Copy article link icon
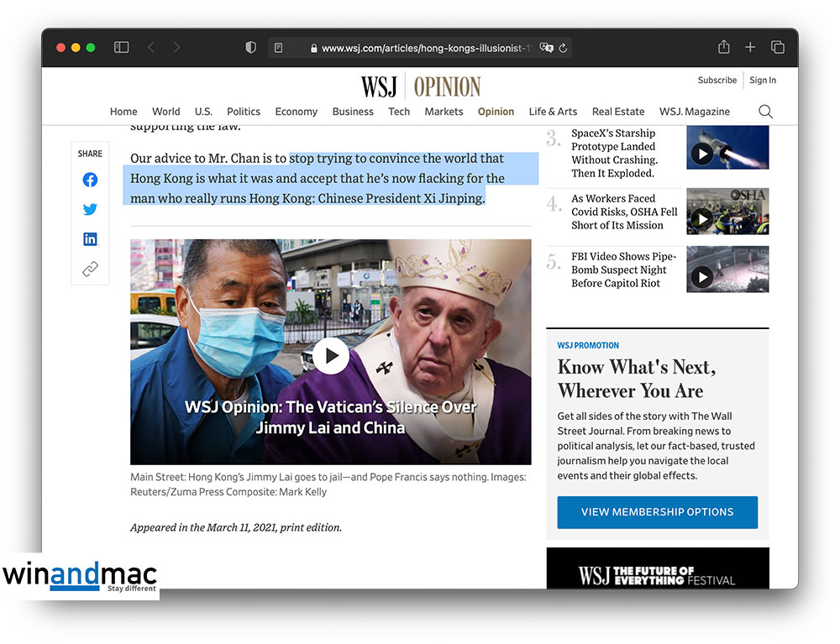840x644 pixels. 90,270
